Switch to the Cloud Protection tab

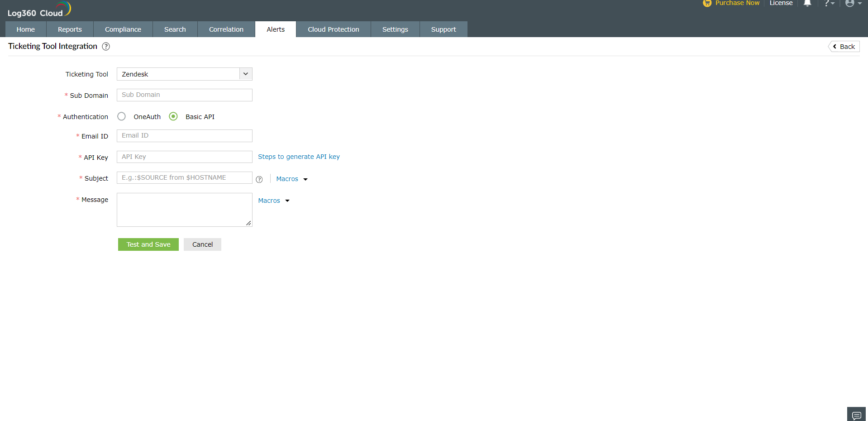(x=333, y=29)
